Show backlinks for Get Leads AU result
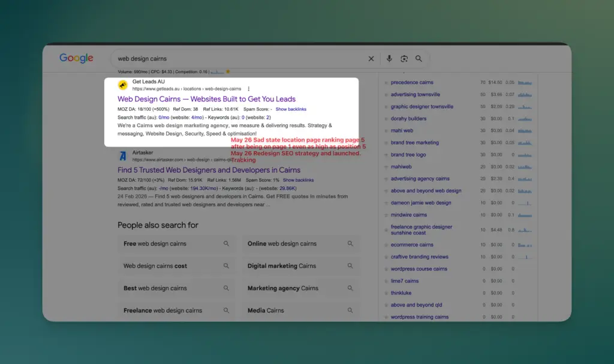 point(291,109)
